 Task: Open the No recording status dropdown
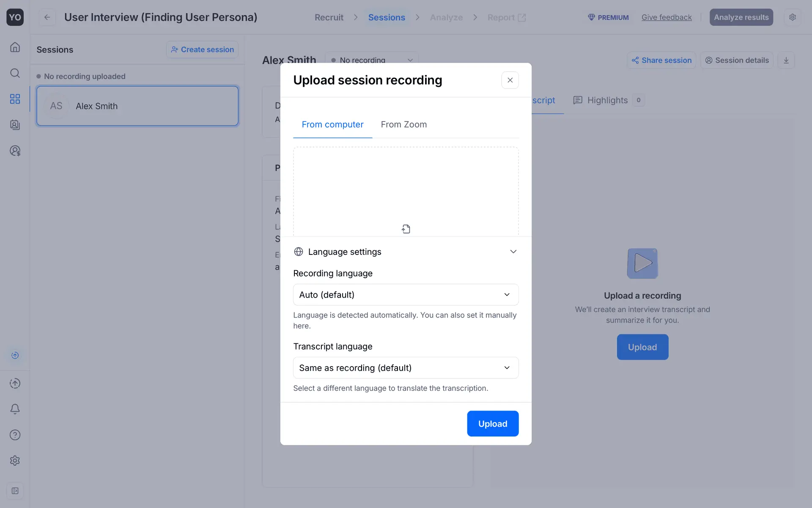coord(372,60)
